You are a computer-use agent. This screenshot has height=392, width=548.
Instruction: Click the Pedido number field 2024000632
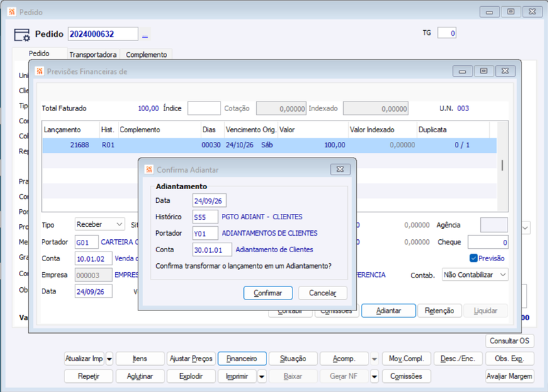pos(103,34)
